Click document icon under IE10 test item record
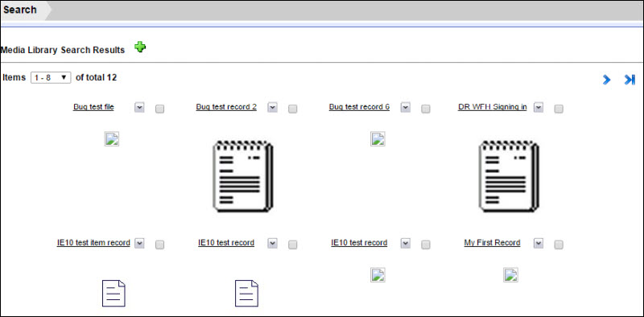The width and height of the screenshot is (644, 317). (x=114, y=293)
